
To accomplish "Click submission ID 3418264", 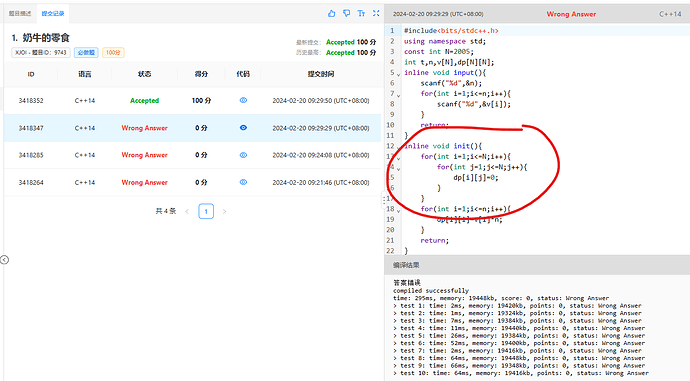I will [31, 183].
